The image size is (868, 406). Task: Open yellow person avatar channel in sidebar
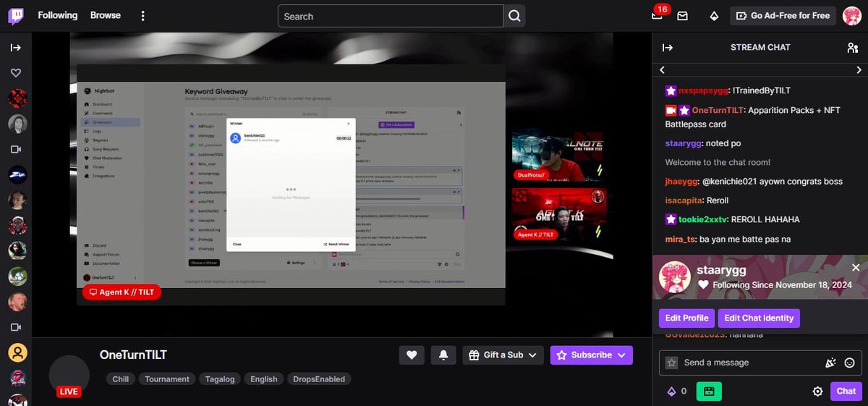click(x=17, y=352)
